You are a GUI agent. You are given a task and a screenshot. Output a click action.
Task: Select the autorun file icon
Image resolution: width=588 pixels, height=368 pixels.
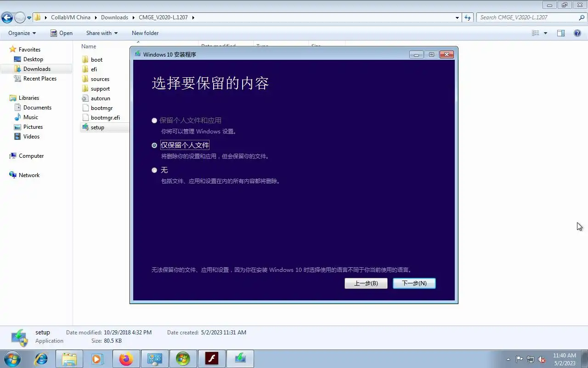point(85,98)
